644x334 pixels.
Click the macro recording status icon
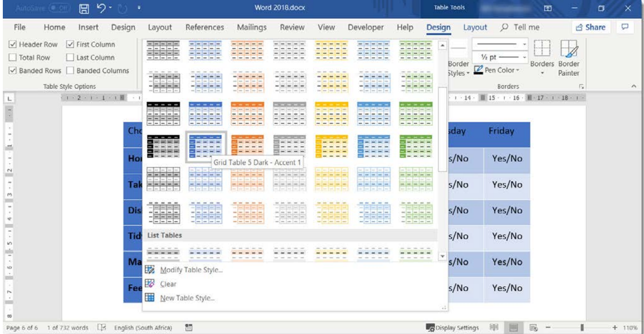point(189,327)
